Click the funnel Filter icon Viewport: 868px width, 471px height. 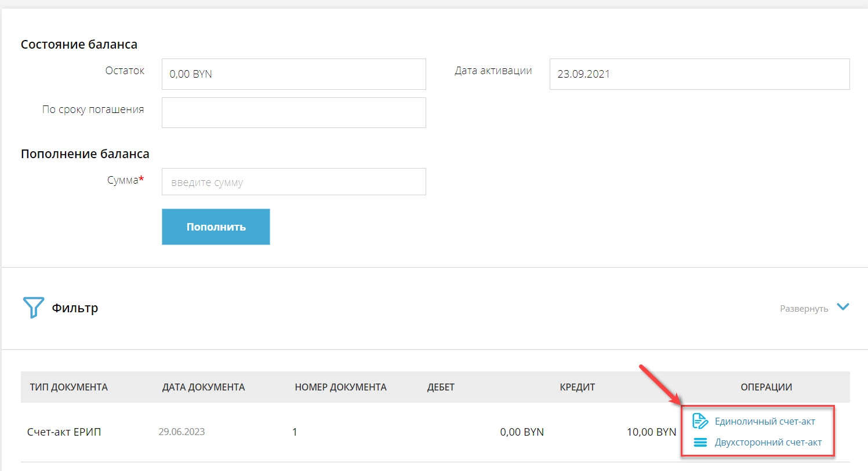33,308
